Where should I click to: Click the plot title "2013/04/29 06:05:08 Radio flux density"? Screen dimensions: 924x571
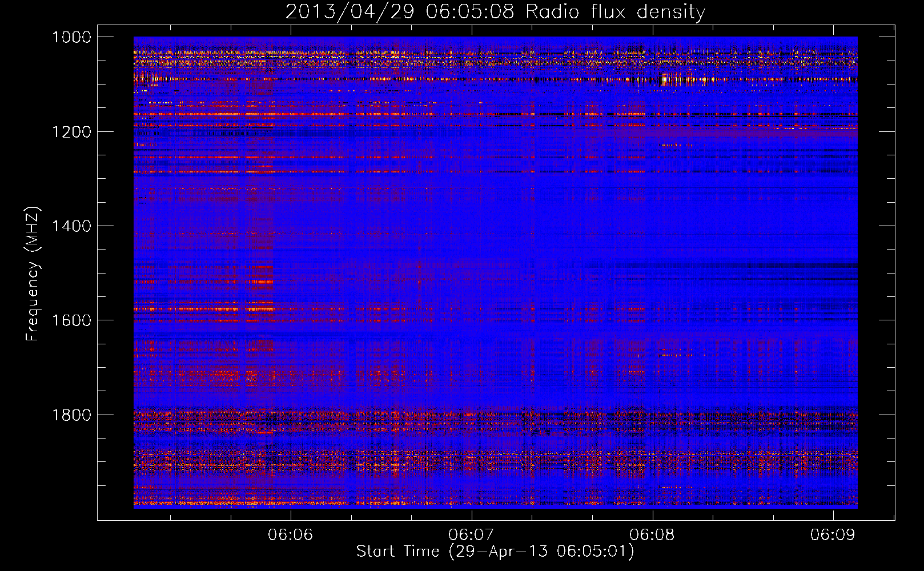point(495,12)
